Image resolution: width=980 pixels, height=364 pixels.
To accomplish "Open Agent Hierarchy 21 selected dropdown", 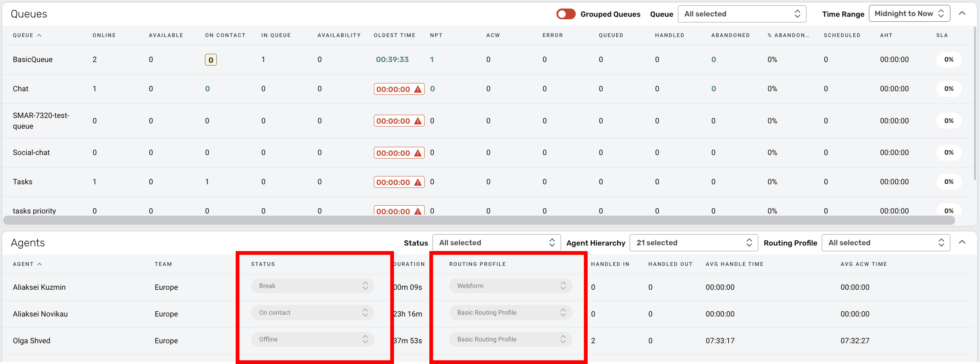I will point(693,243).
